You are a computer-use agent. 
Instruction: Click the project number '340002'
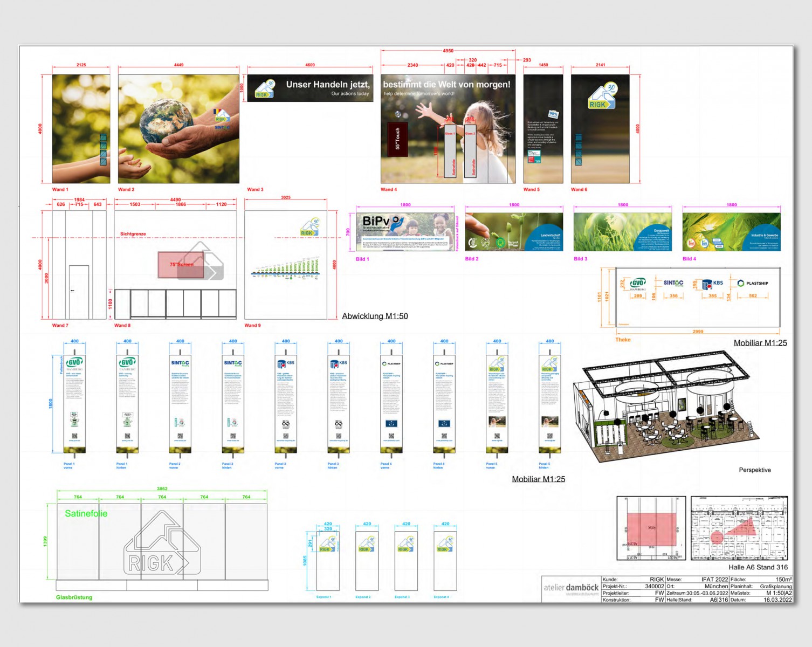[655, 586]
